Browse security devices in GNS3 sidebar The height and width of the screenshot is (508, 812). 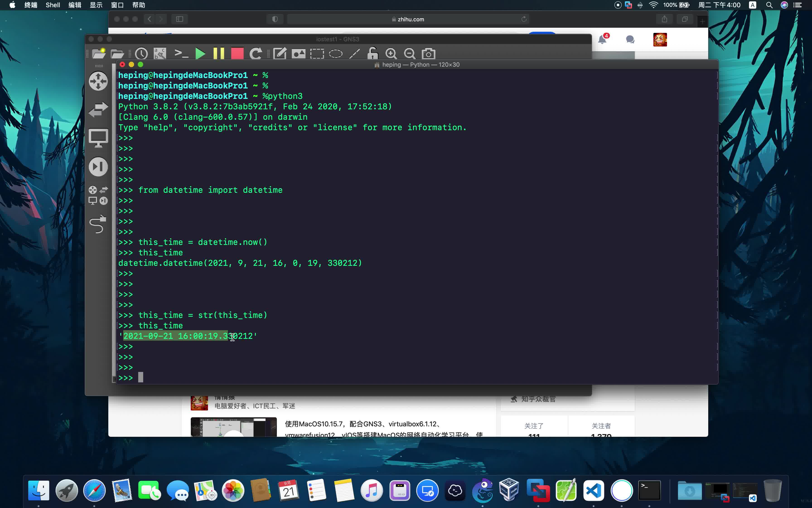pyautogui.click(x=98, y=167)
